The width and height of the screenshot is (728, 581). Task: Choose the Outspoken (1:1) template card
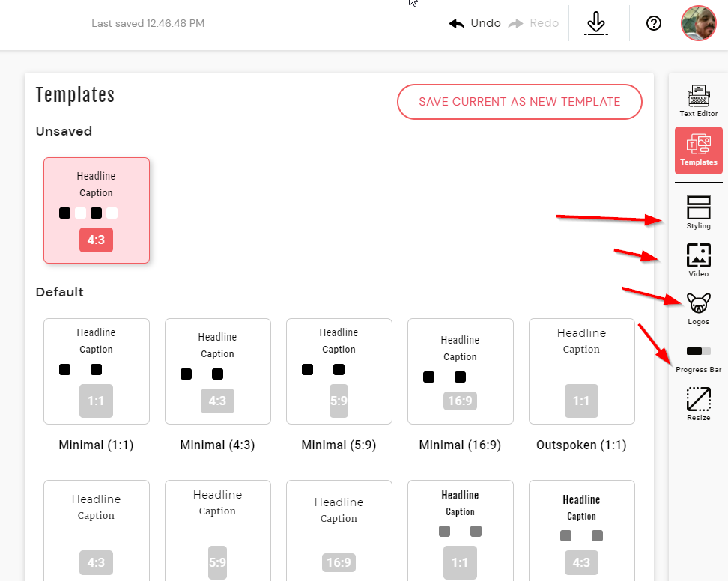coord(582,371)
